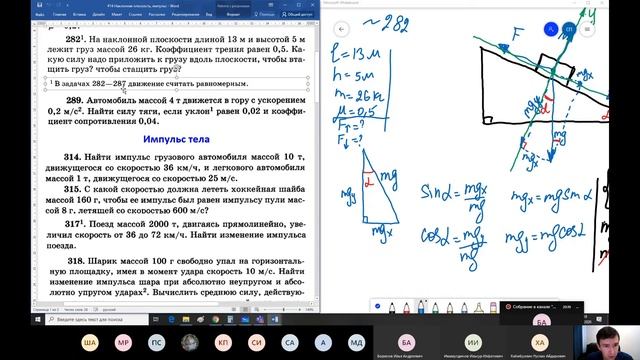Undo the last action in Word

(49, 5)
